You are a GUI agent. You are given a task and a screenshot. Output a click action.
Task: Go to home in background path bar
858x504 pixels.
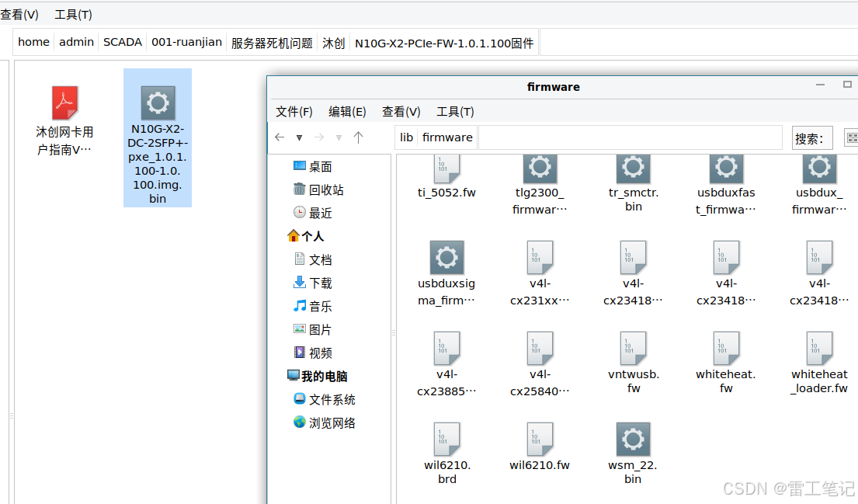33,42
